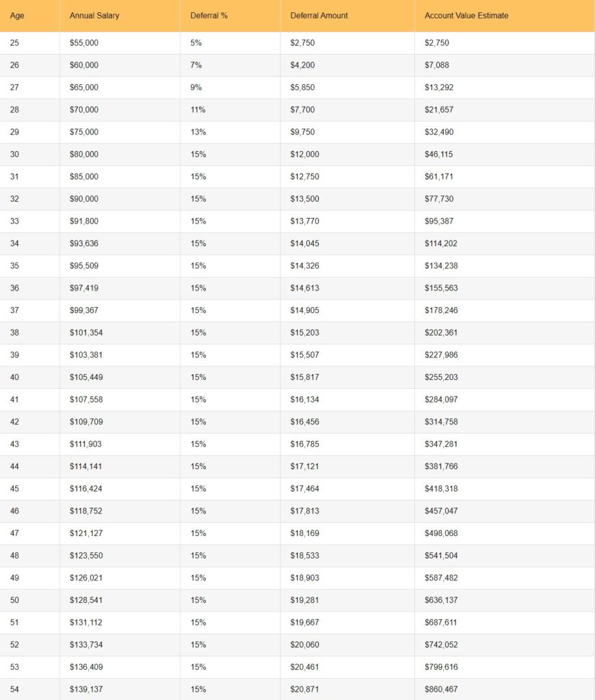The width and height of the screenshot is (595, 700).
Task: Click the Deferral % column header
Action: click(x=209, y=16)
